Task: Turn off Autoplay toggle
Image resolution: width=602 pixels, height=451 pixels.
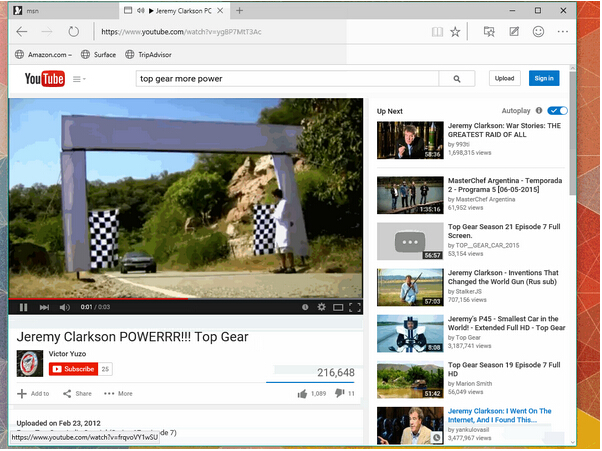Action: tap(557, 111)
